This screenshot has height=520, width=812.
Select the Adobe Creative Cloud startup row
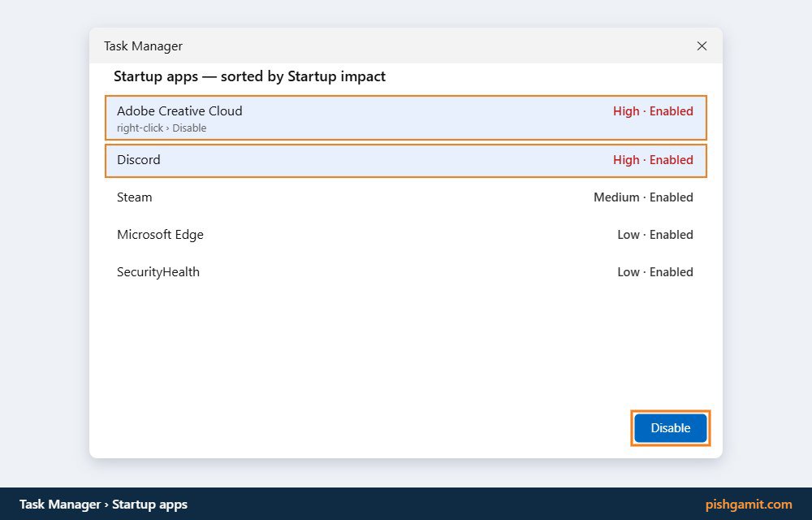[x=405, y=118]
